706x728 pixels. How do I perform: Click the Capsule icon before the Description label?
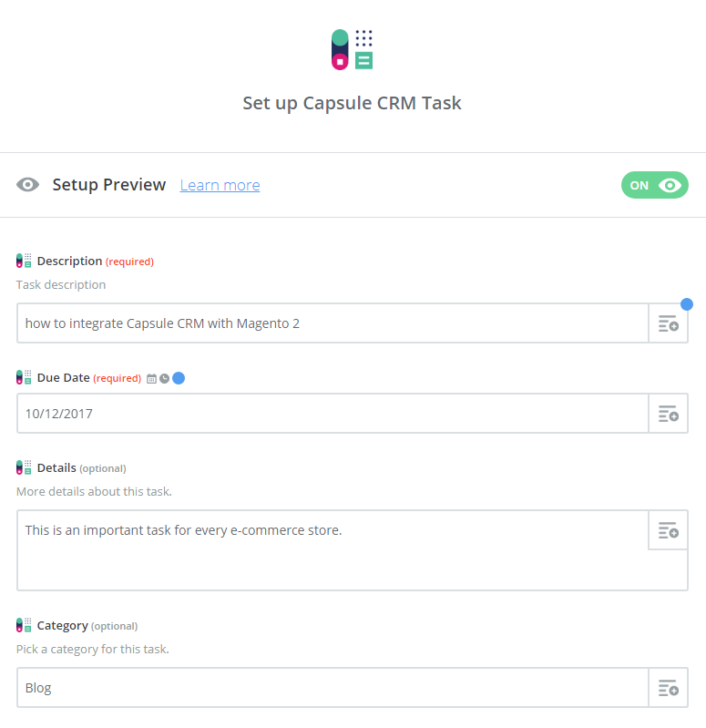point(24,261)
